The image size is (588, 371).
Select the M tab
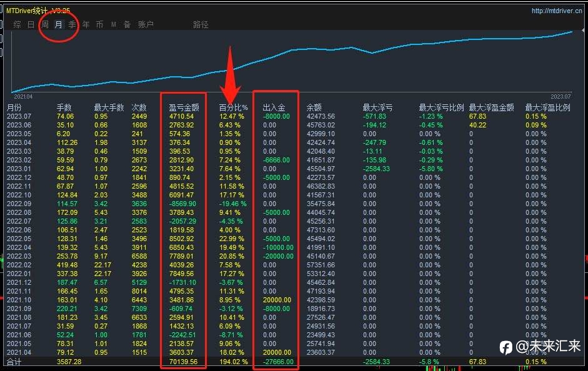(x=113, y=25)
